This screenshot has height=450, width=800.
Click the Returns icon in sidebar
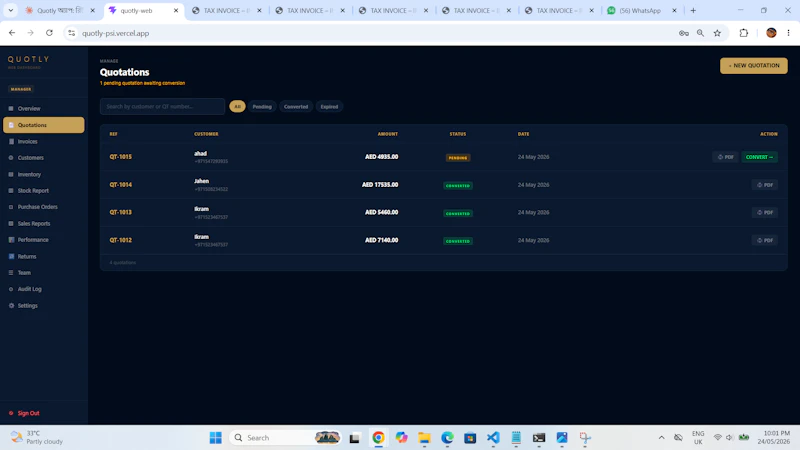pos(11,256)
